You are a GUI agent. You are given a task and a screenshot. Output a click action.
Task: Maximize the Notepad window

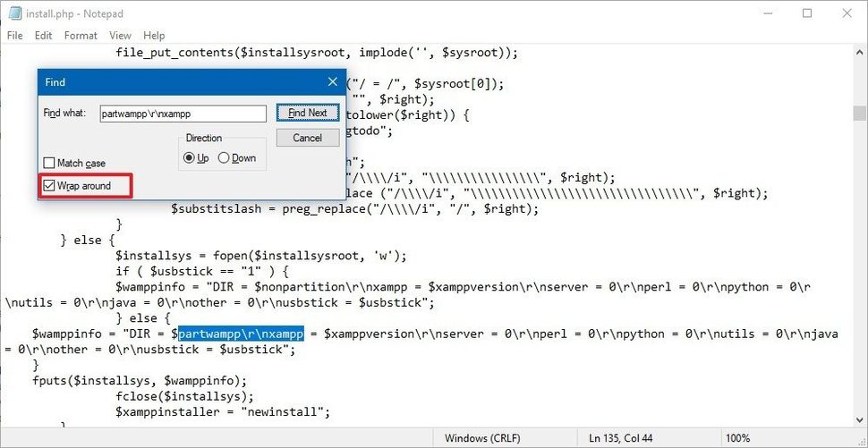click(806, 13)
